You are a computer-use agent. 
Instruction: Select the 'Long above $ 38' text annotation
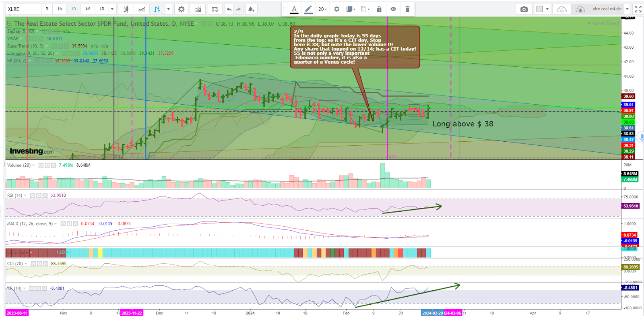coord(463,124)
